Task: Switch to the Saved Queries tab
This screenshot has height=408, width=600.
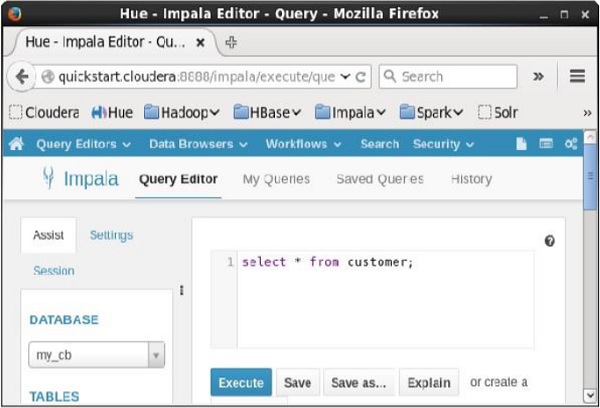Action: click(379, 179)
